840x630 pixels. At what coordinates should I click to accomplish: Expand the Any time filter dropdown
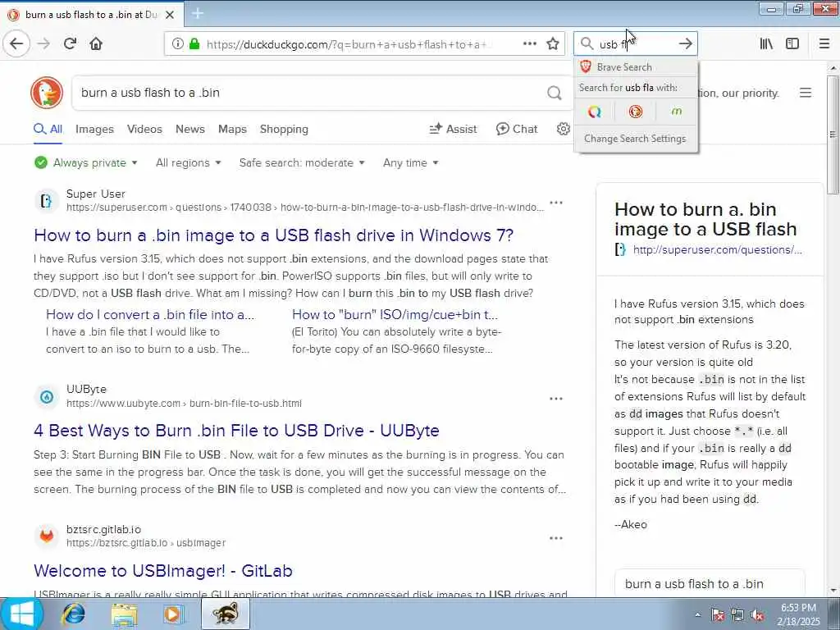pos(410,163)
